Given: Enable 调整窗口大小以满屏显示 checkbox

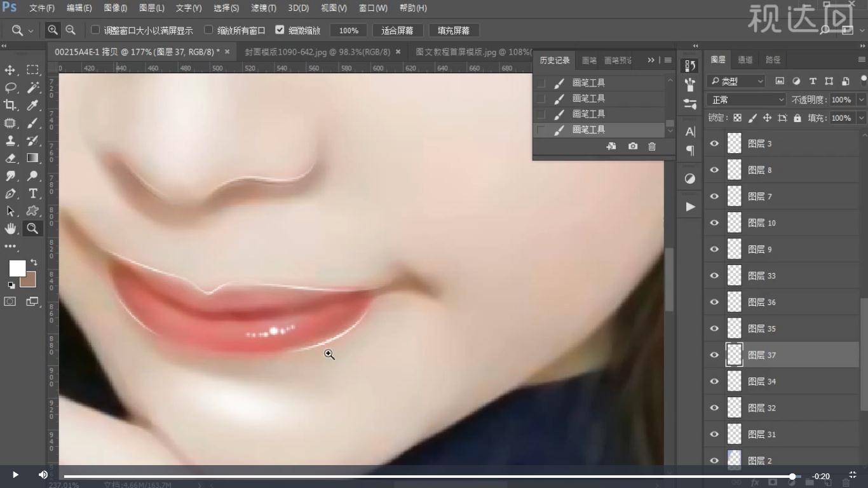Looking at the screenshot, I should tap(95, 30).
